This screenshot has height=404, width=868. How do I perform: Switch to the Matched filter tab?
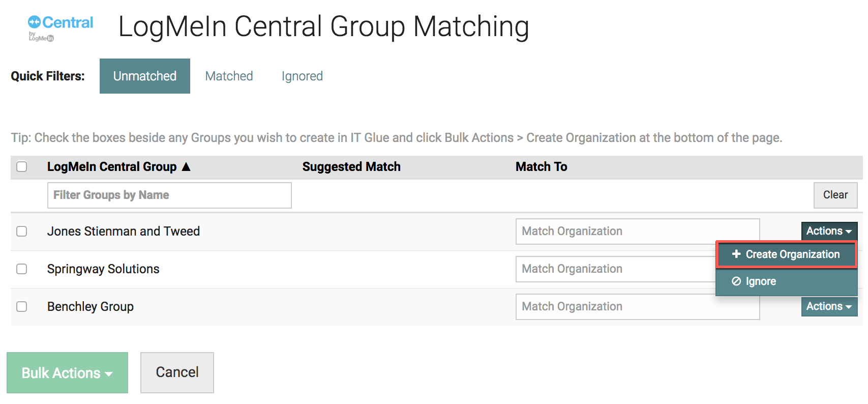[x=229, y=76]
